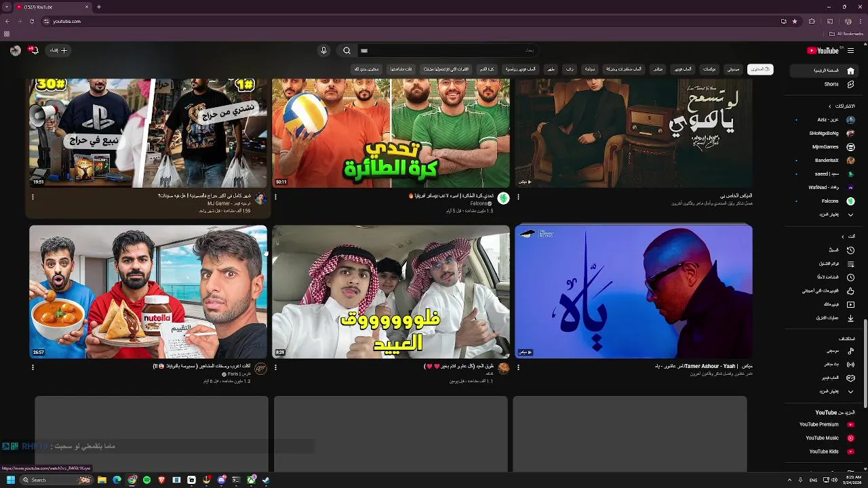Start voice search with microphone
868x488 pixels.
323,50
